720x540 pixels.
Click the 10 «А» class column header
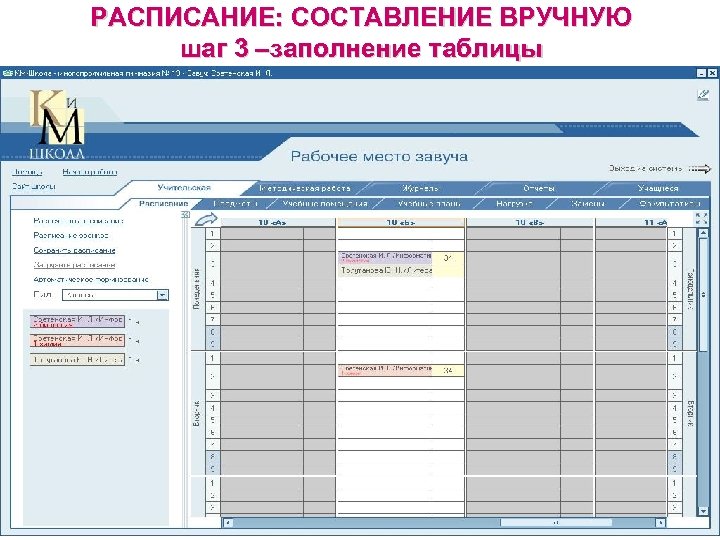point(278,223)
